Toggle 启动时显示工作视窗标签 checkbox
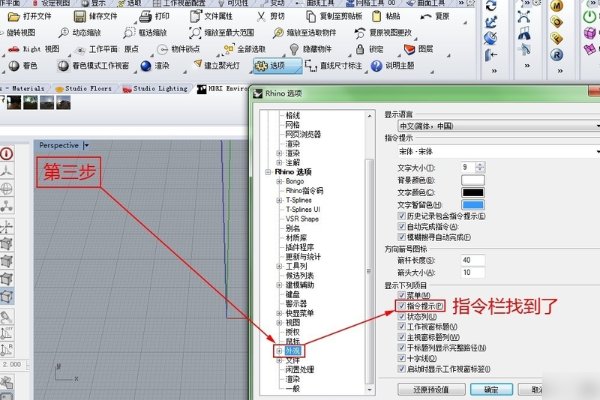 (x=401, y=369)
